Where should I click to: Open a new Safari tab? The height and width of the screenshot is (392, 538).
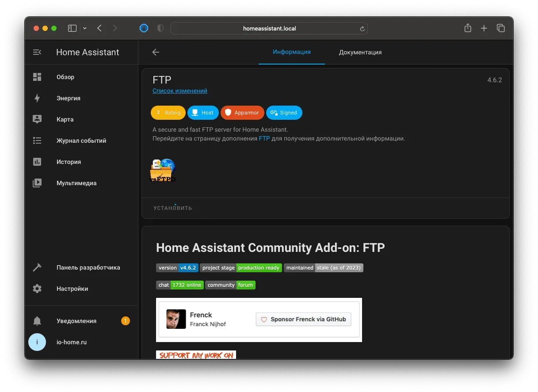point(484,28)
